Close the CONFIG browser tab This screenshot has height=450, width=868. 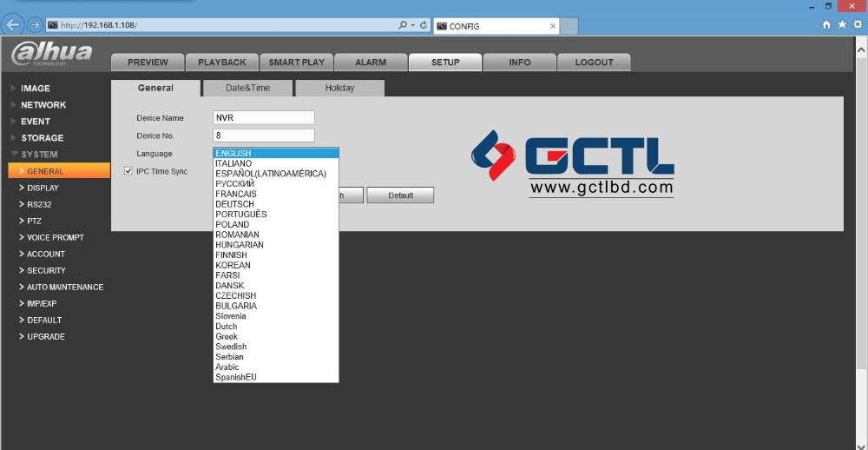[554, 26]
